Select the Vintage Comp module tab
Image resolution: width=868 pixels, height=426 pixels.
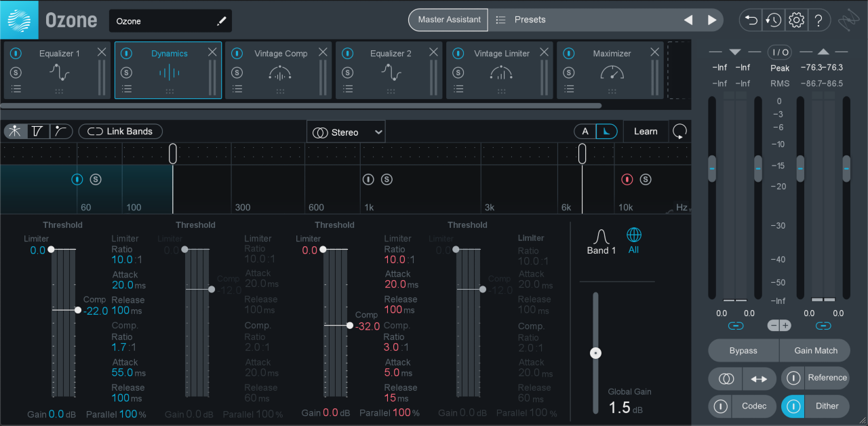[278, 70]
